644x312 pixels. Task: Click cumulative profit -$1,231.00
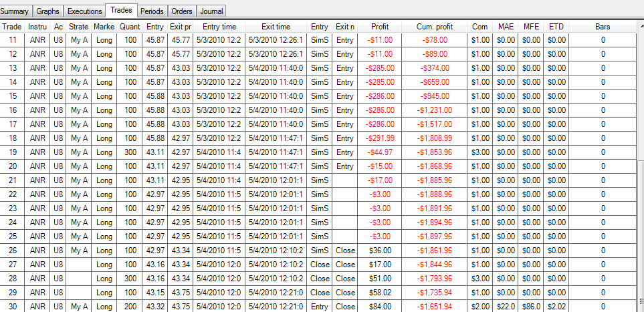point(435,110)
